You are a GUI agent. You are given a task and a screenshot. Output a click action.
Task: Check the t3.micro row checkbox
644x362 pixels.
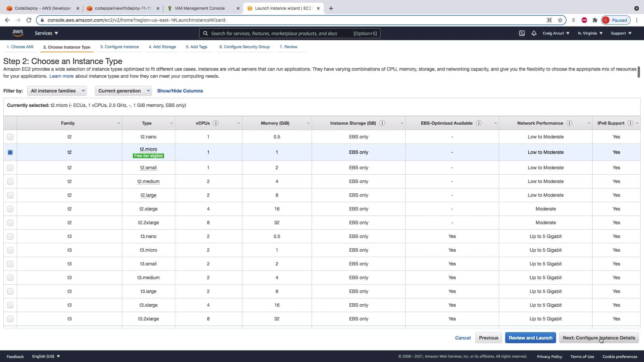click(10, 250)
